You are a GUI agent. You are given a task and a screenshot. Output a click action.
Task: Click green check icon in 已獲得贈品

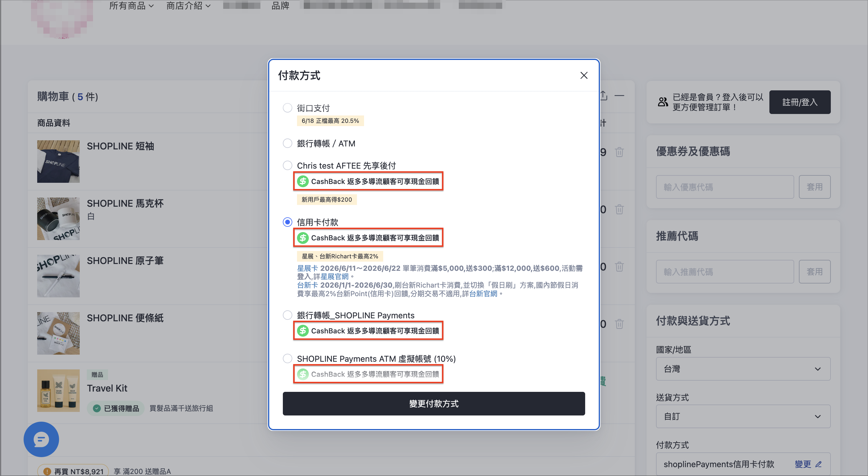point(97,408)
